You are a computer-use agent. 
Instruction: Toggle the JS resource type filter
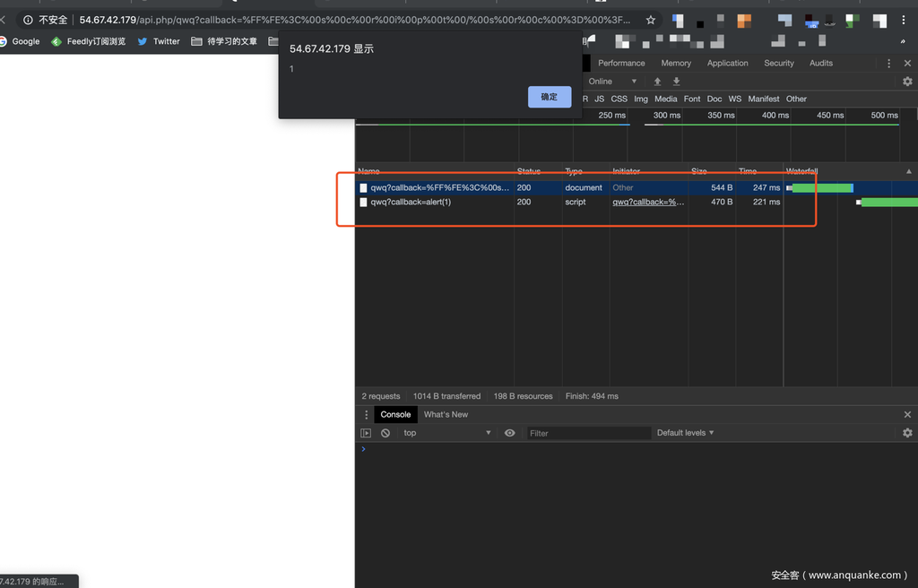point(599,99)
